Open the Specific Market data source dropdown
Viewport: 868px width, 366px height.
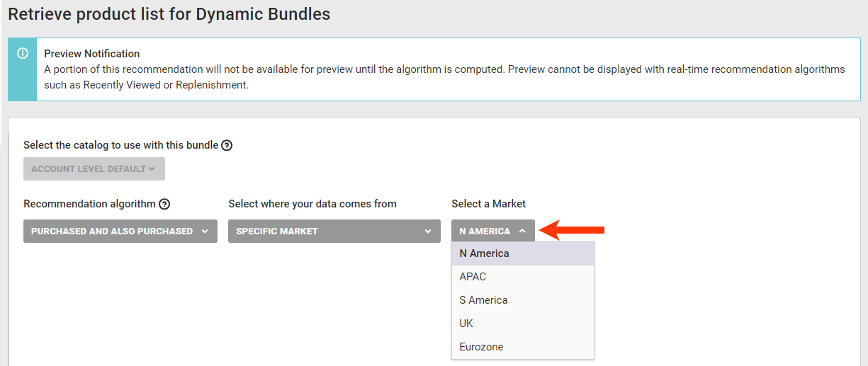334,231
